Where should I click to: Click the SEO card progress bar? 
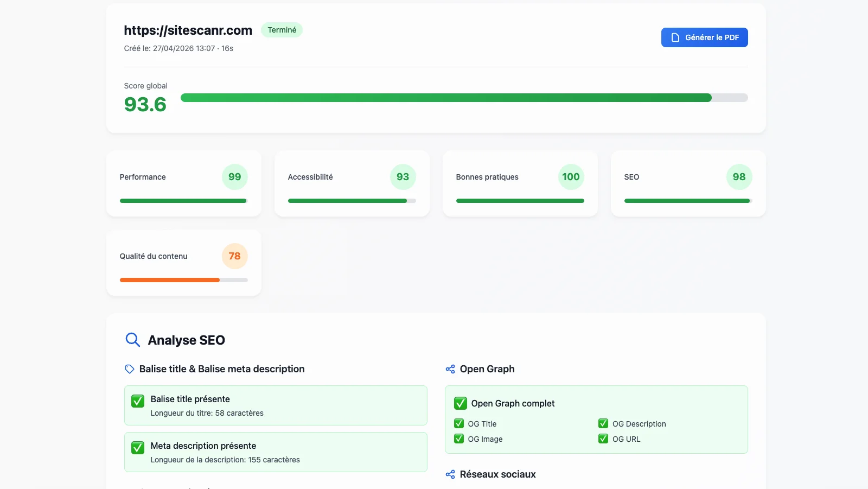688,201
